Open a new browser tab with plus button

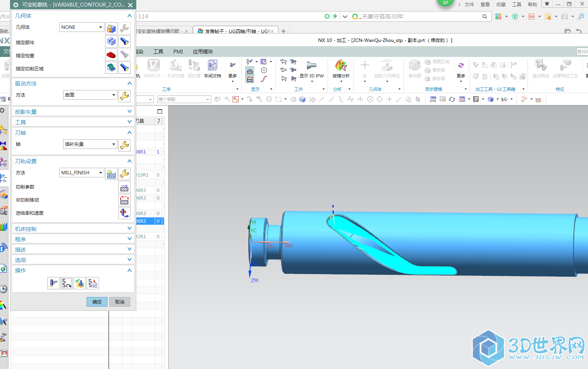[x=283, y=31]
